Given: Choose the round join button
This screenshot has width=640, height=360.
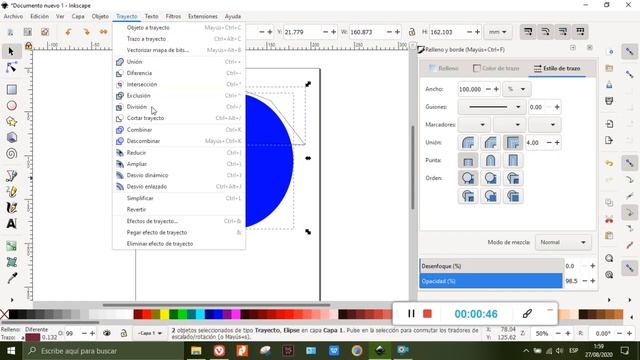Looking at the screenshot, I should click(x=468, y=142).
